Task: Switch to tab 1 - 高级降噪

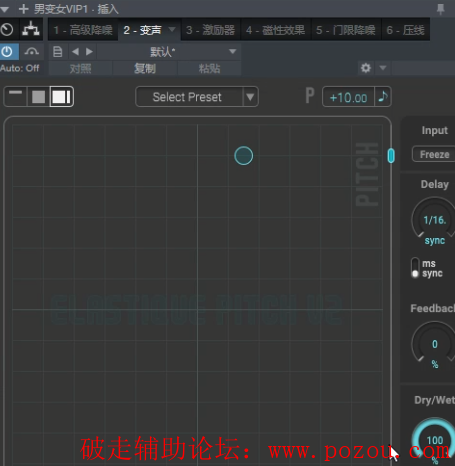Action: (83, 30)
